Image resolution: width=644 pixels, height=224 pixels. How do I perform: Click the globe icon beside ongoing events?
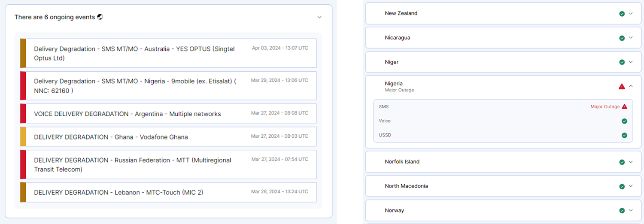(100, 17)
